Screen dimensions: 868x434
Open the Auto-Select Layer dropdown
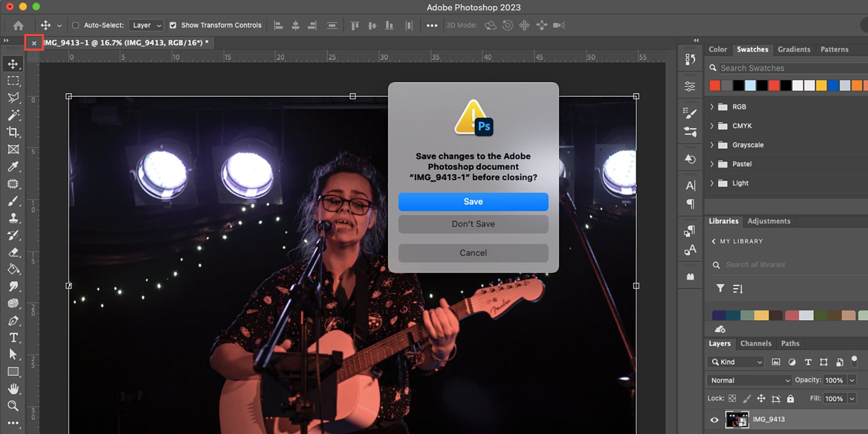click(x=147, y=25)
